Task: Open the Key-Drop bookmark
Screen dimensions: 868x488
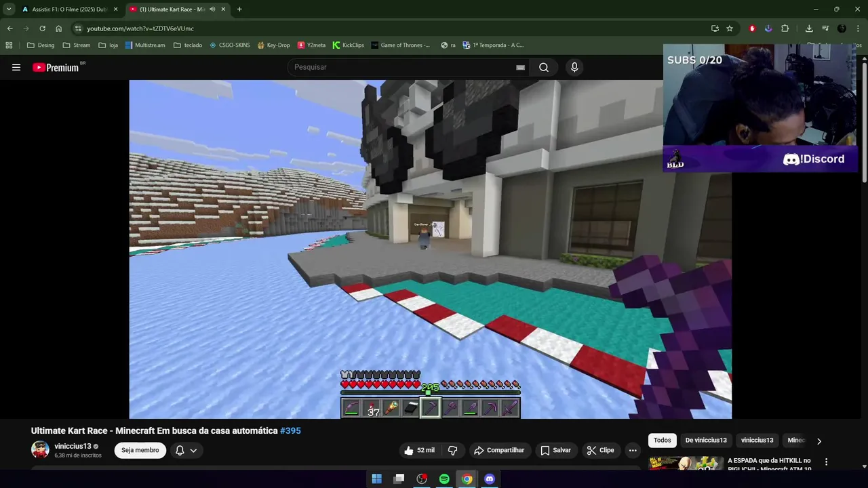Action: click(x=273, y=45)
